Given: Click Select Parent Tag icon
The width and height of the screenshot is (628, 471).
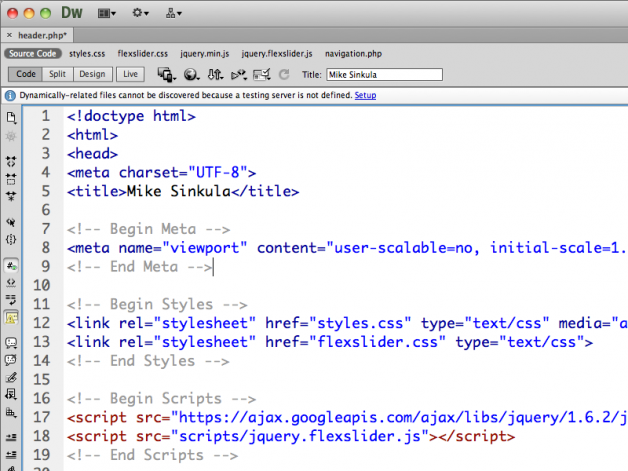Looking at the screenshot, I should (11, 222).
